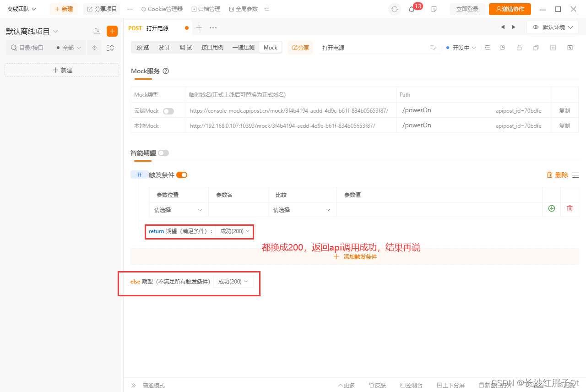Copy the 本地Mock URL with 复制

pos(564,125)
